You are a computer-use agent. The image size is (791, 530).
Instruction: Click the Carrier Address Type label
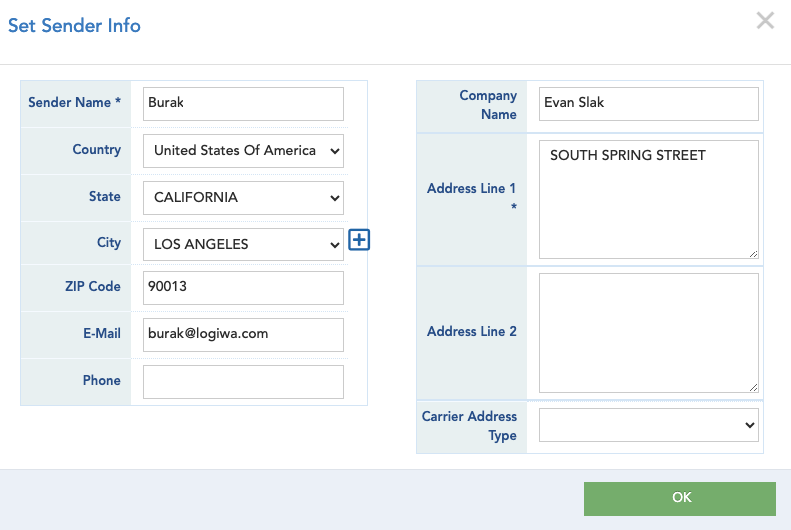pos(469,426)
